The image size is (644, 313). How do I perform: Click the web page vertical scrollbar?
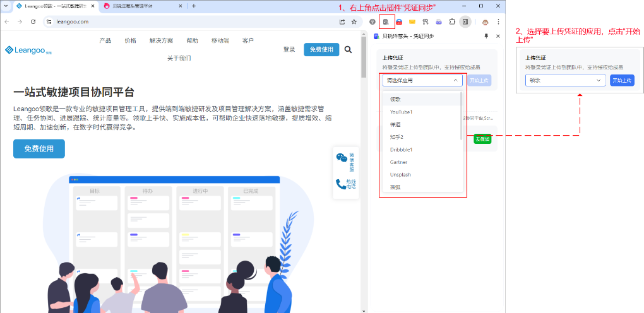[x=364, y=57]
